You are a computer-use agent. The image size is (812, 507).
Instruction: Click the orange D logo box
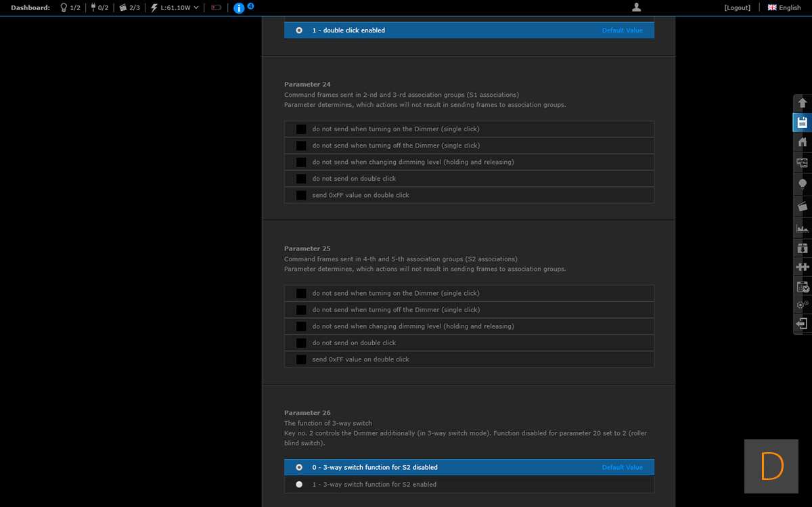coord(772,466)
